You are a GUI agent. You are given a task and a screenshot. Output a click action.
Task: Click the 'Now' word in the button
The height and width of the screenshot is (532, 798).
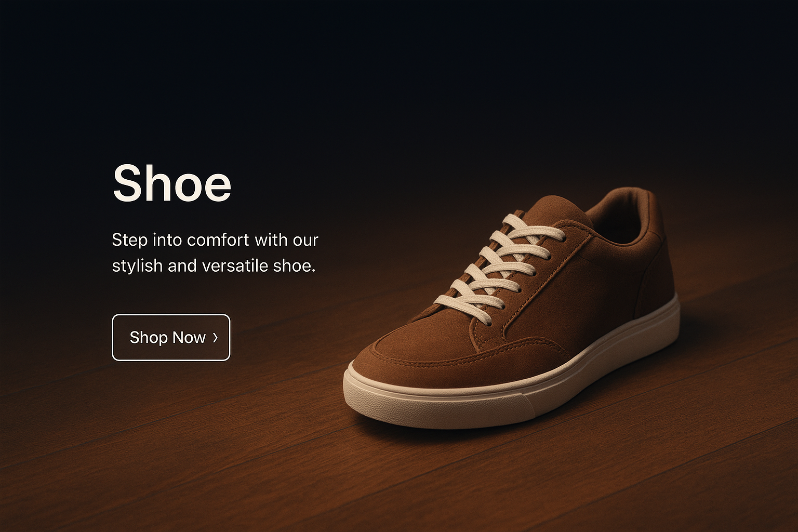[189, 337]
